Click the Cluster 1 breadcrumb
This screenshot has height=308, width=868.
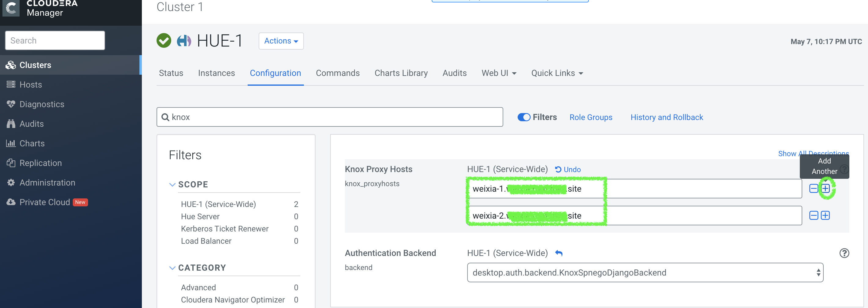179,7
